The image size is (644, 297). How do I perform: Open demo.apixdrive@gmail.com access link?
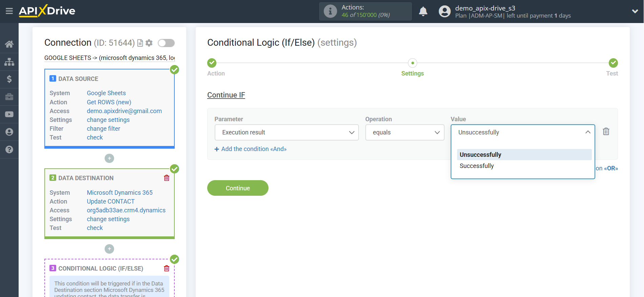pos(124,111)
